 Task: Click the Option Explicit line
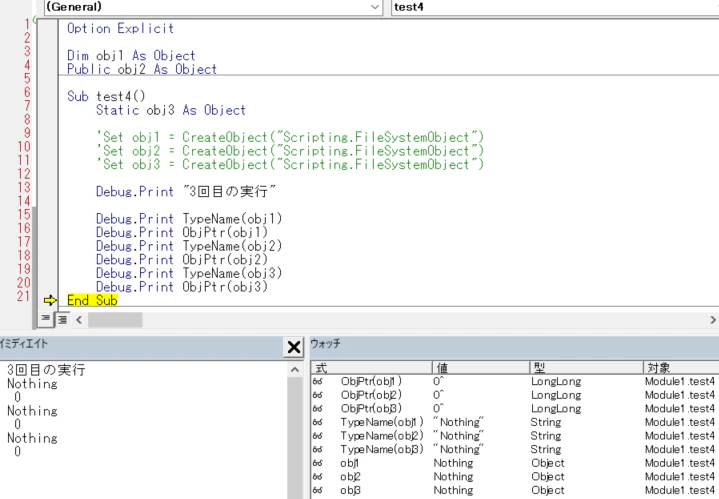click(121, 28)
